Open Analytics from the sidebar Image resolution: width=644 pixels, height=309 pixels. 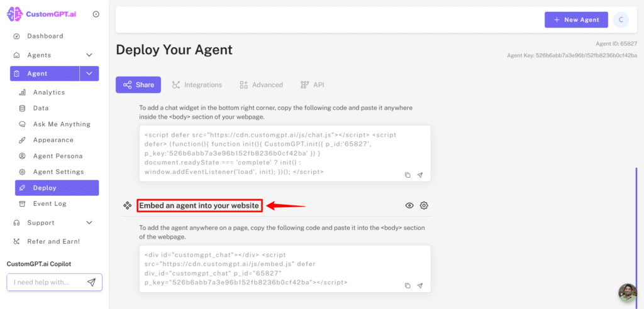click(x=49, y=92)
